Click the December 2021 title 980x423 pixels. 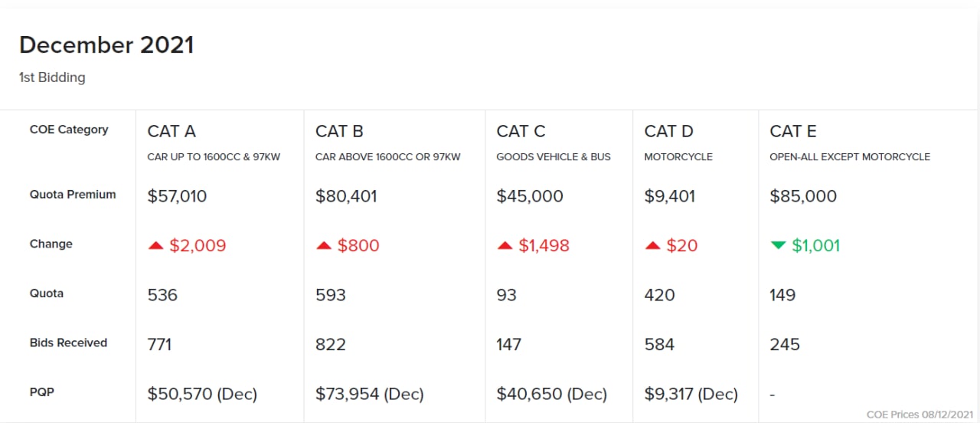(106, 45)
